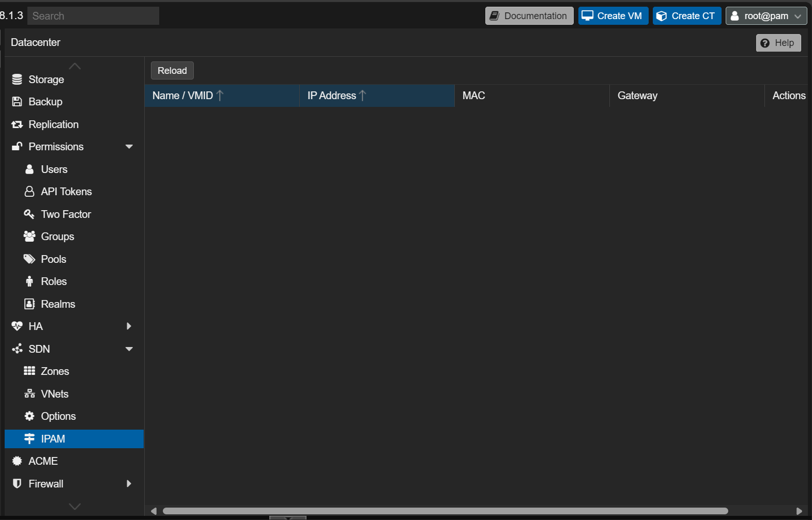Click the horizontal scrollbar left arrow
Viewport: 812px width, 520px height.
(x=154, y=511)
